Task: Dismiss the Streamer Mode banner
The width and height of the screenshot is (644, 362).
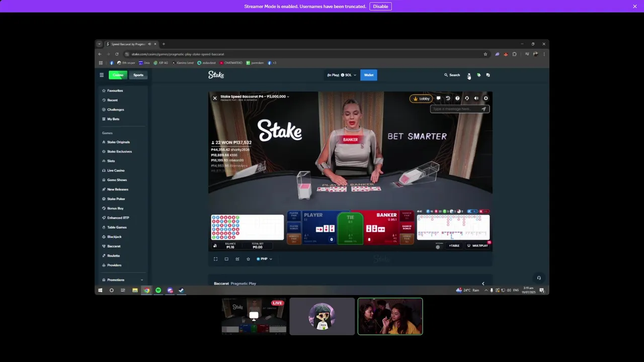Action: click(x=635, y=7)
